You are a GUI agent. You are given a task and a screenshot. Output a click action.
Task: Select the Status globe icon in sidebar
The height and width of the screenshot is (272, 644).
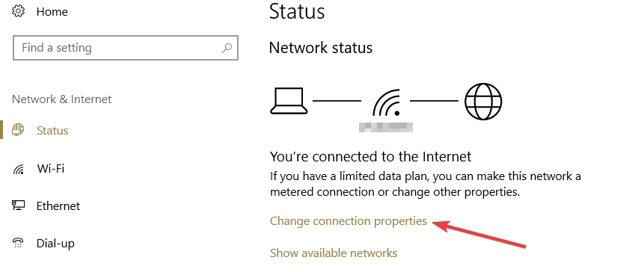(18, 131)
